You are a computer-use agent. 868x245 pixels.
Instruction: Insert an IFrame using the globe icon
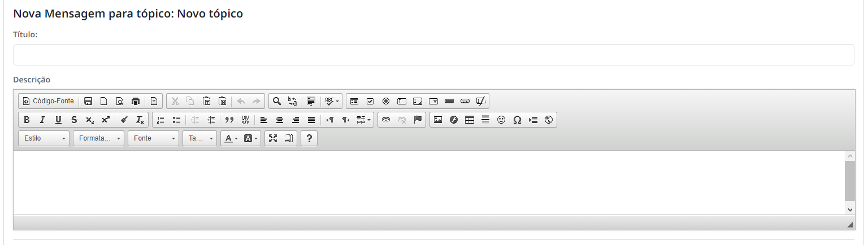point(549,120)
